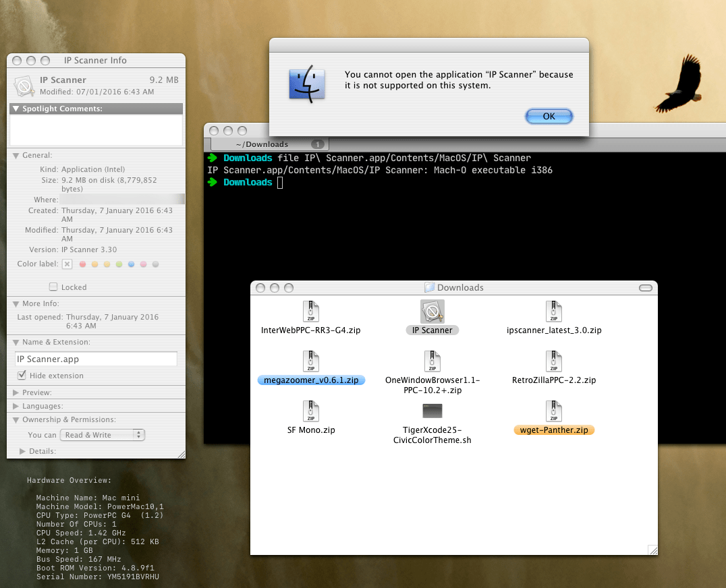Select the wget-Panther.zip archive icon

[554, 411]
